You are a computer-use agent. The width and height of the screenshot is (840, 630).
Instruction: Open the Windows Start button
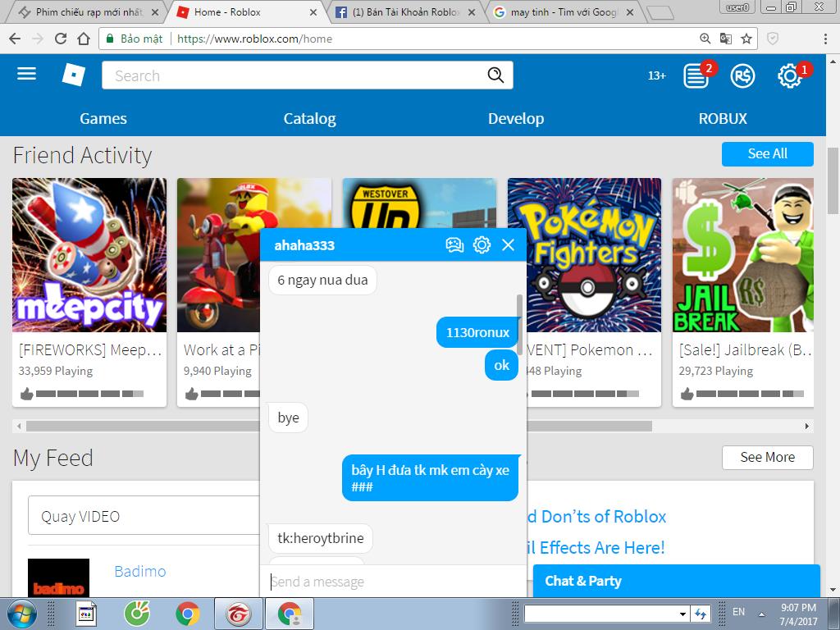(x=21, y=614)
